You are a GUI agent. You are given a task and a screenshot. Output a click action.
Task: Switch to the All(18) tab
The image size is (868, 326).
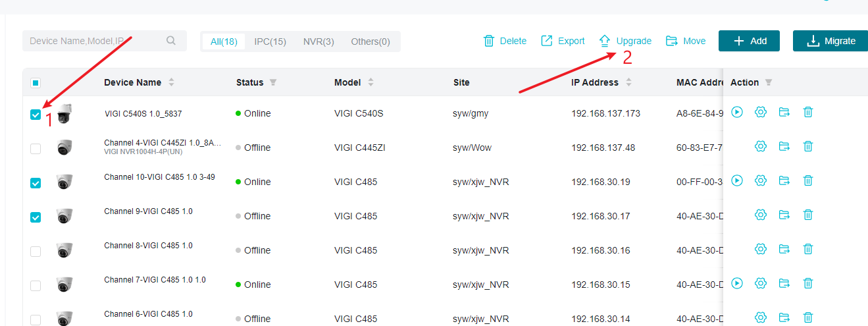[224, 41]
